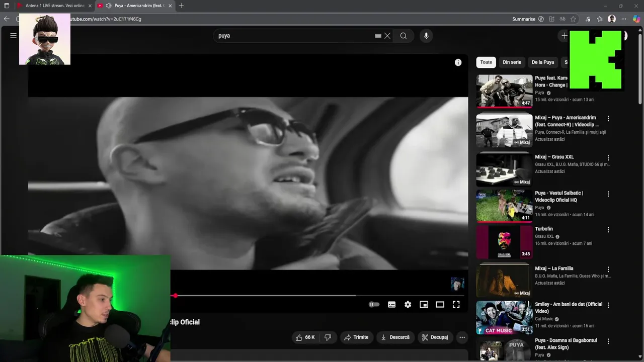Open options for Puya - Doamna si Bagabontul
644x362 pixels.
(x=608, y=341)
